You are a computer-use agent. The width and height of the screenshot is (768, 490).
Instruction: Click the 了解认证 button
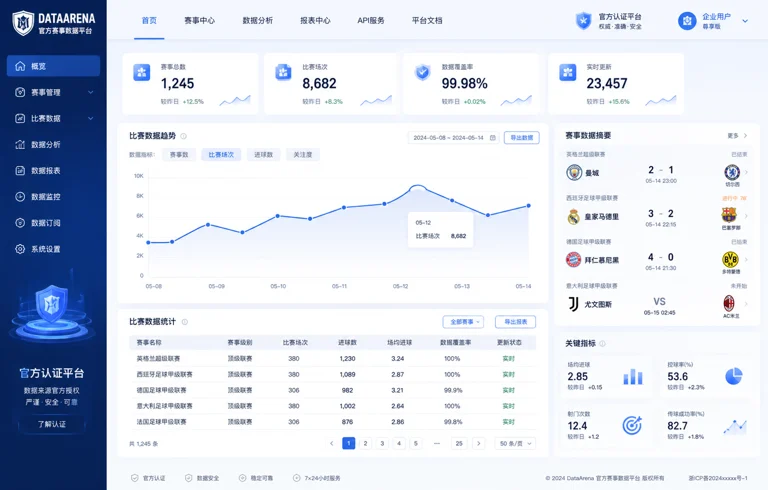coord(52,424)
